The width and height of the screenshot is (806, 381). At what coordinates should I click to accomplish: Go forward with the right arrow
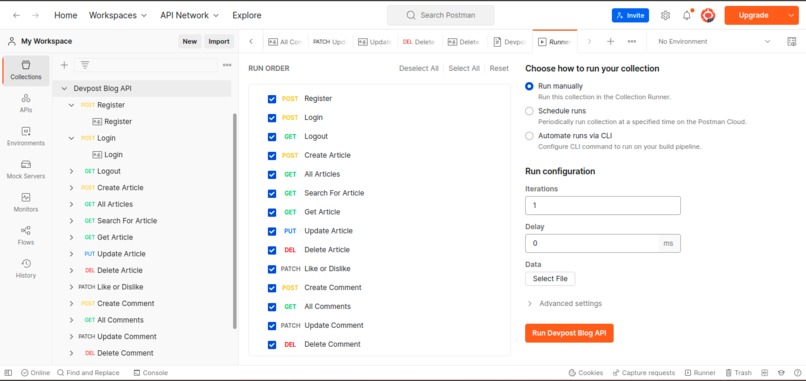click(35, 15)
